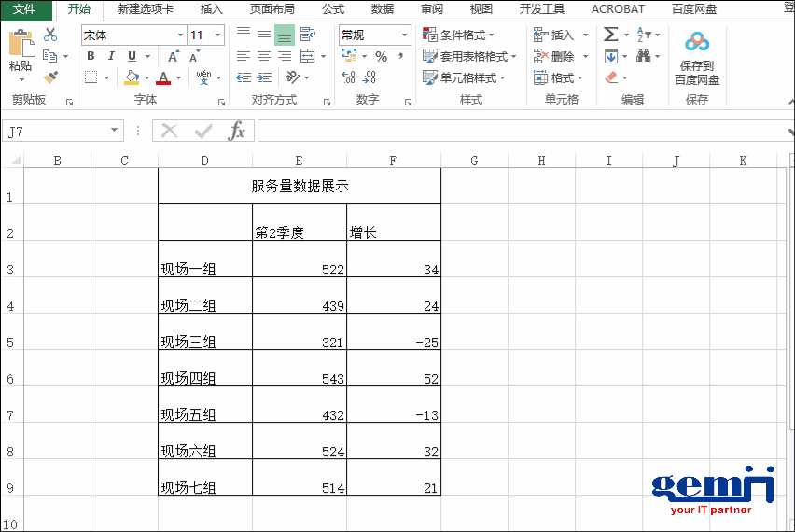Image resolution: width=795 pixels, height=532 pixels.
Task: Decrease the cell indent
Action: pyautogui.click(x=244, y=77)
